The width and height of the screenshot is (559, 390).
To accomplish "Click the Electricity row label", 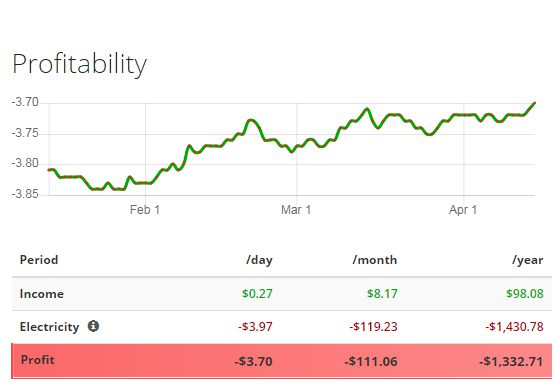I will coord(50,327).
